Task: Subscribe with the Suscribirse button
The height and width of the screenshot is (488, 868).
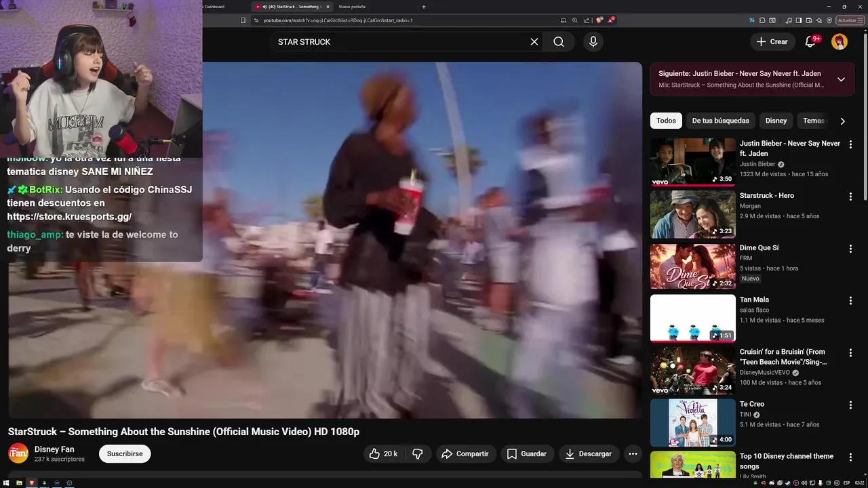Action: pyautogui.click(x=125, y=454)
